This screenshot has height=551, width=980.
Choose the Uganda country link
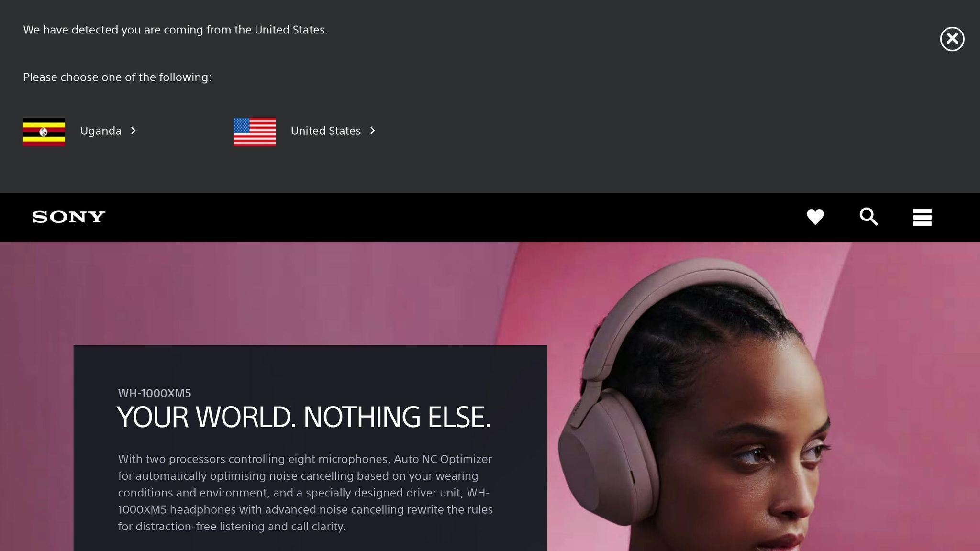click(x=101, y=131)
